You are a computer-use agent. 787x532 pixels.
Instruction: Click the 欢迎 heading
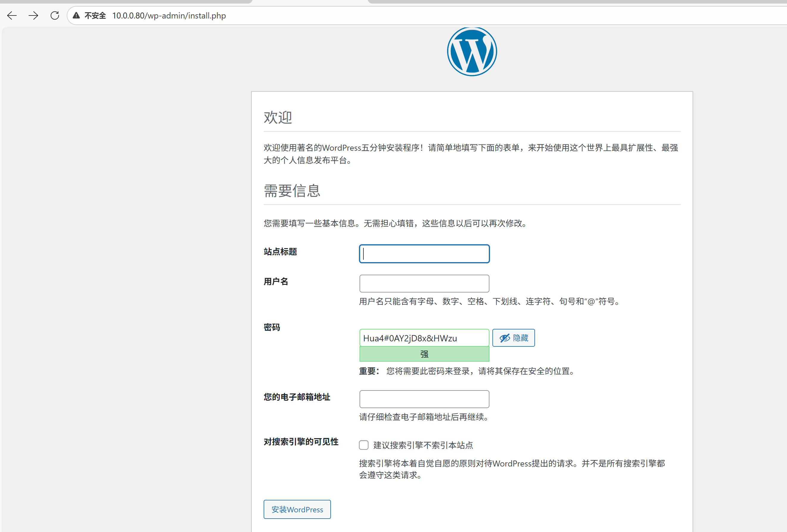[x=278, y=117]
